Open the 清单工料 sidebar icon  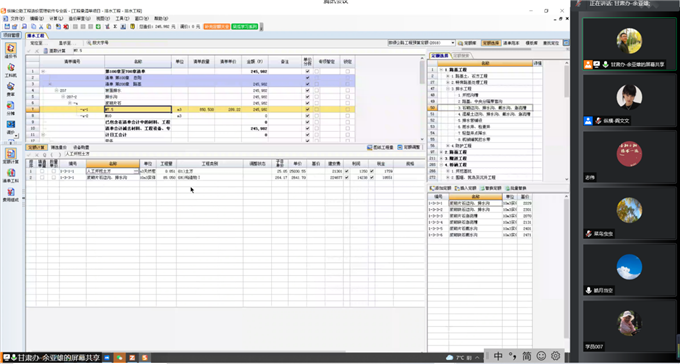(x=11, y=173)
